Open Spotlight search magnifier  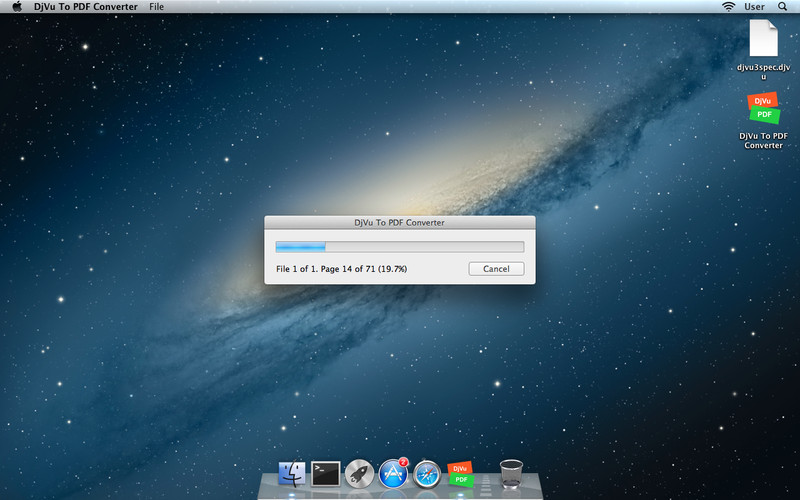click(783, 7)
